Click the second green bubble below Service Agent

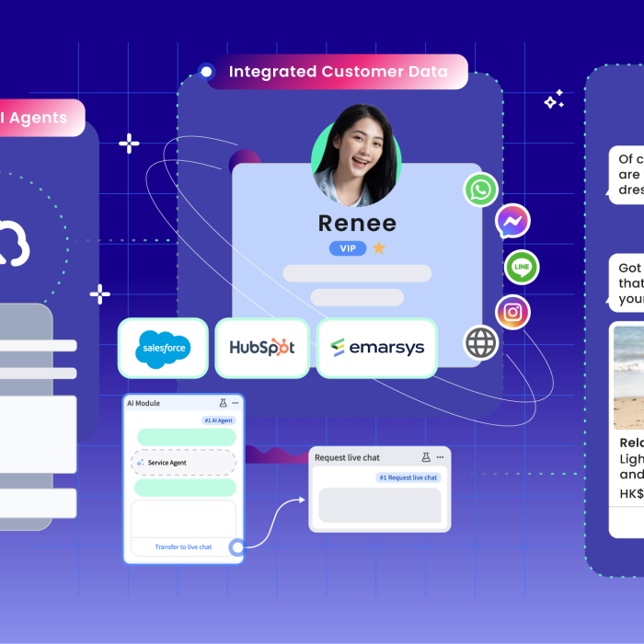click(x=185, y=488)
